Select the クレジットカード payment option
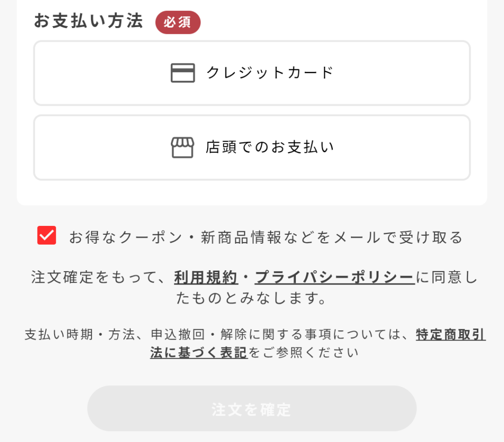Image resolution: width=504 pixels, height=442 pixels. pyautogui.click(x=252, y=73)
